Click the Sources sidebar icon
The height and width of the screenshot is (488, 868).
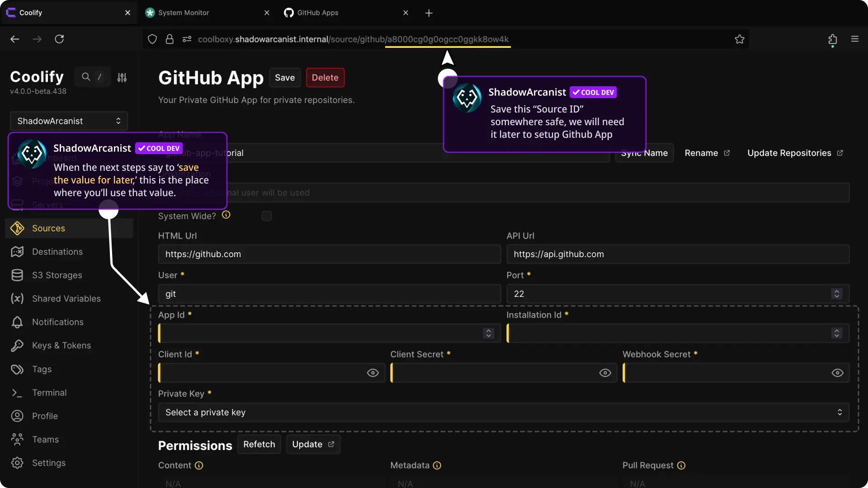click(17, 228)
